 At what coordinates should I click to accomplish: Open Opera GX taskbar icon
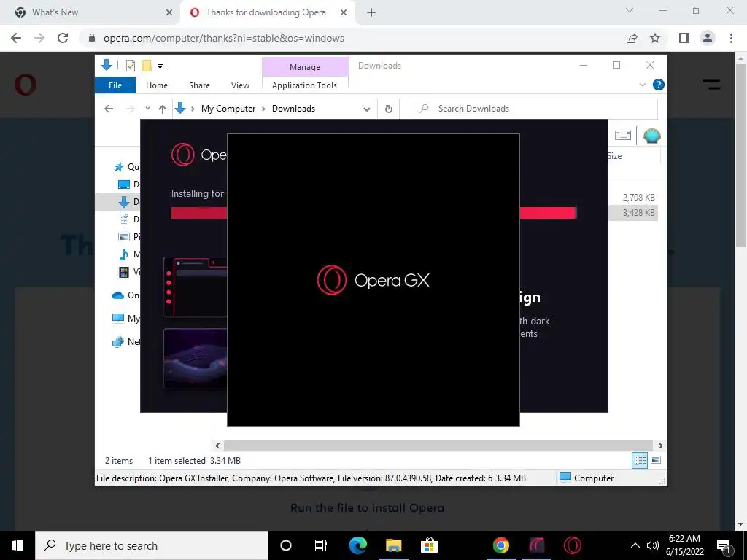[x=572, y=545]
